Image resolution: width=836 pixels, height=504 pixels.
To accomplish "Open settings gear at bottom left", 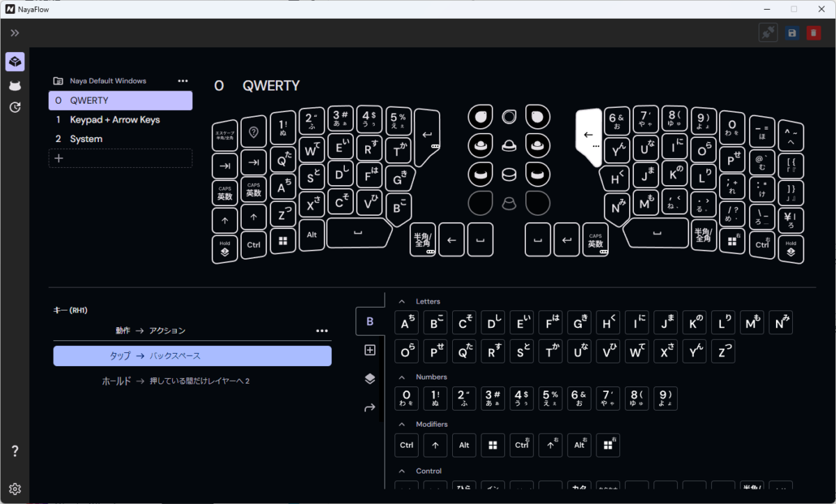I will 15,489.
